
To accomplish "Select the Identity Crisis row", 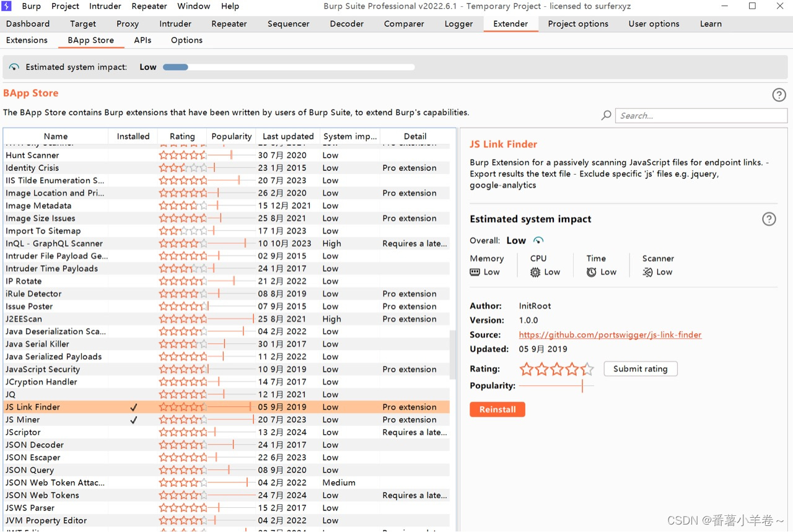I will click(x=227, y=168).
